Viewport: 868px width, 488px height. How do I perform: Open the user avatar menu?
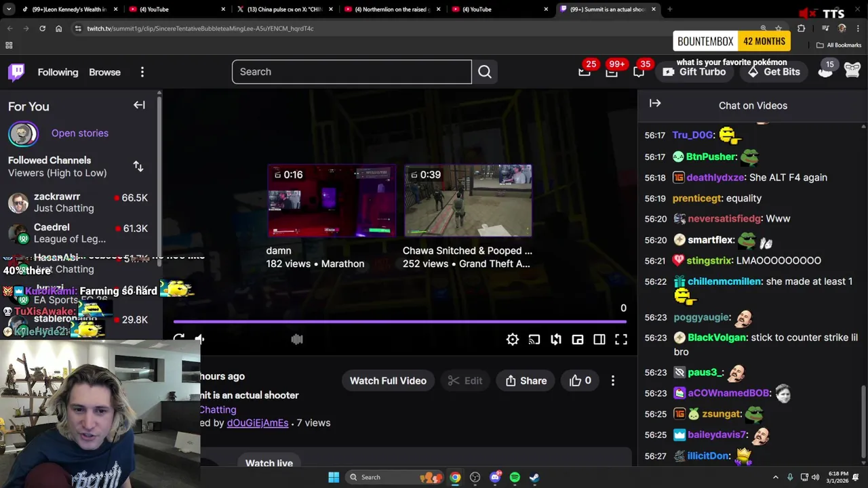[852, 70]
